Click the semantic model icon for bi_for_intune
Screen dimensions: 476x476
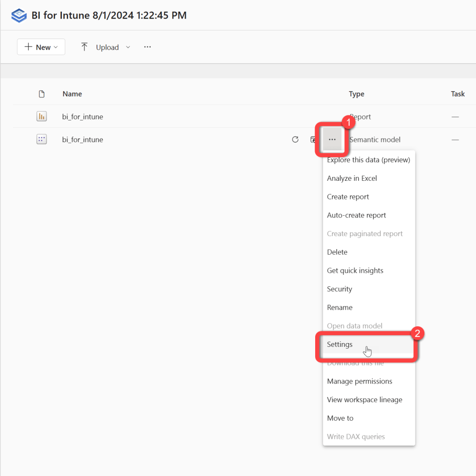(41, 139)
